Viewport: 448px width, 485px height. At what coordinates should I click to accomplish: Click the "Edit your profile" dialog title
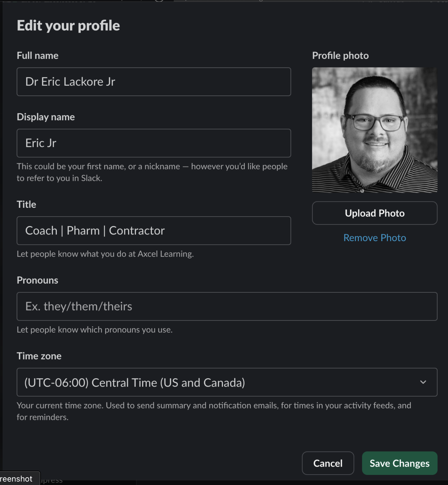[x=68, y=26]
